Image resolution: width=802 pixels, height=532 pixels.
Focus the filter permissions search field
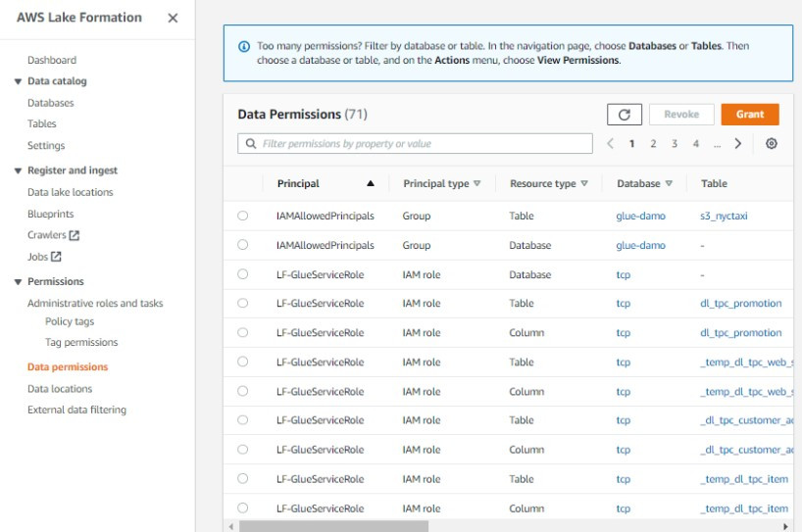(416, 144)
